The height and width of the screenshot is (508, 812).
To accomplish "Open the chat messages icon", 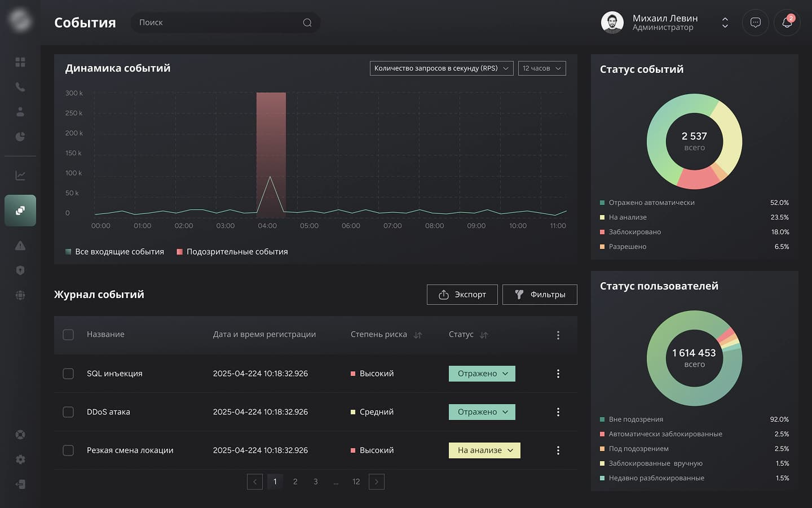I will [755, 23].
